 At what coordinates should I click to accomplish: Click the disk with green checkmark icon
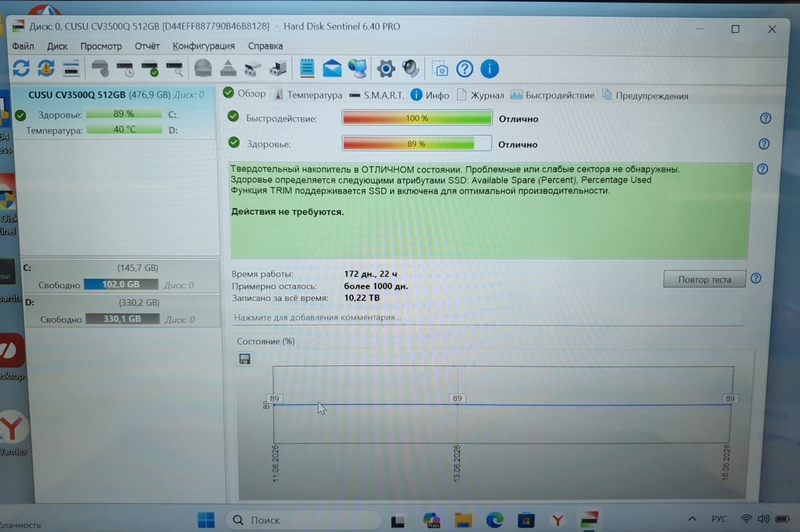pos(150,69)
